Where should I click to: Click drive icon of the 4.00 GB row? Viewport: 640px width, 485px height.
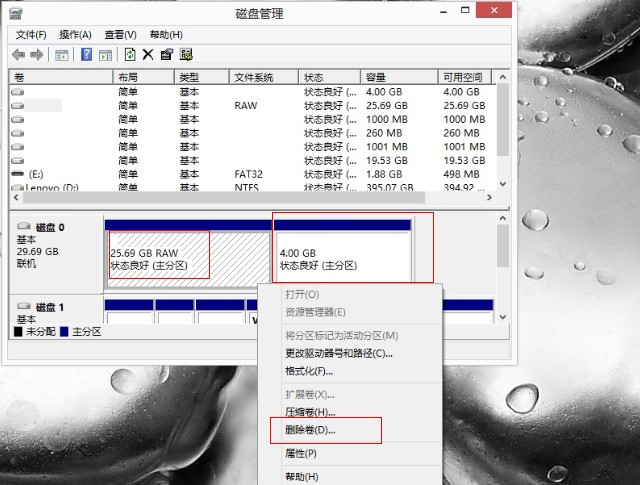click(x=17, y=92)
